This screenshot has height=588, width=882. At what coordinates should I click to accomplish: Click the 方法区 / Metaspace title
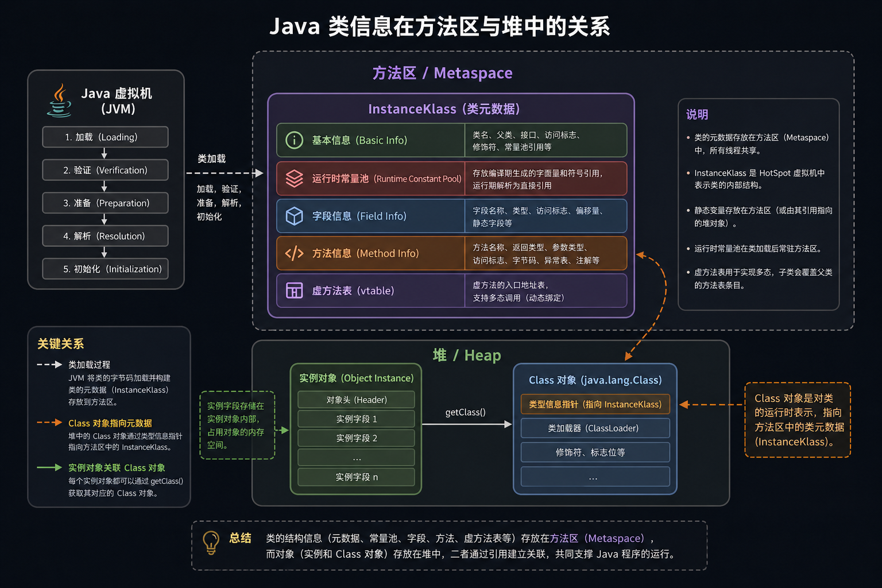tap(442, 73)
